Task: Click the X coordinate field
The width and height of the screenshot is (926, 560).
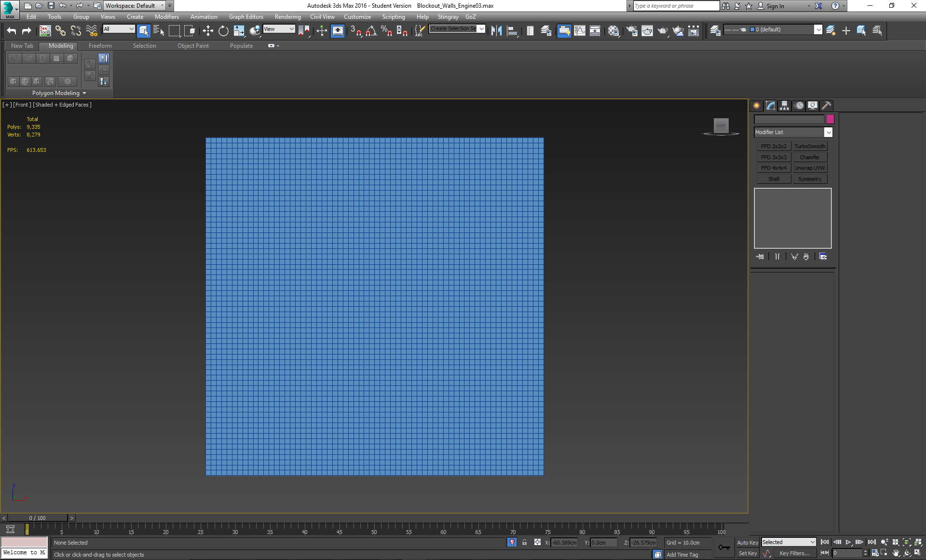Action: pos(564,543)
